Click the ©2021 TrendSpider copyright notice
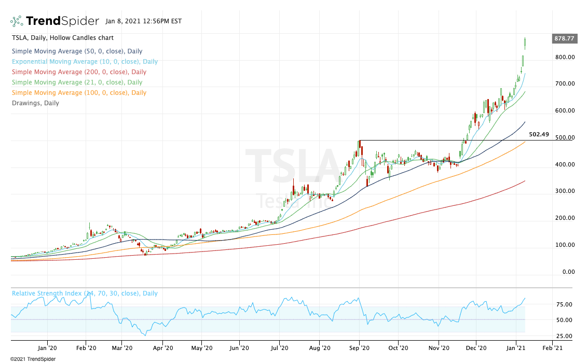Viewport: 588px width, 364px height. tap(33, 359)
